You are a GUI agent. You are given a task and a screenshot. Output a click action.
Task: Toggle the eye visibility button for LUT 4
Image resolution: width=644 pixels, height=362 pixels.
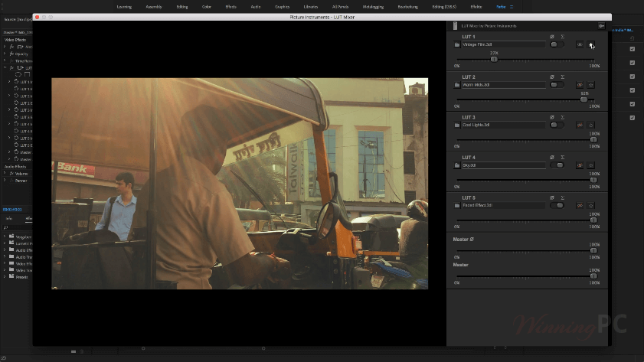580,165
